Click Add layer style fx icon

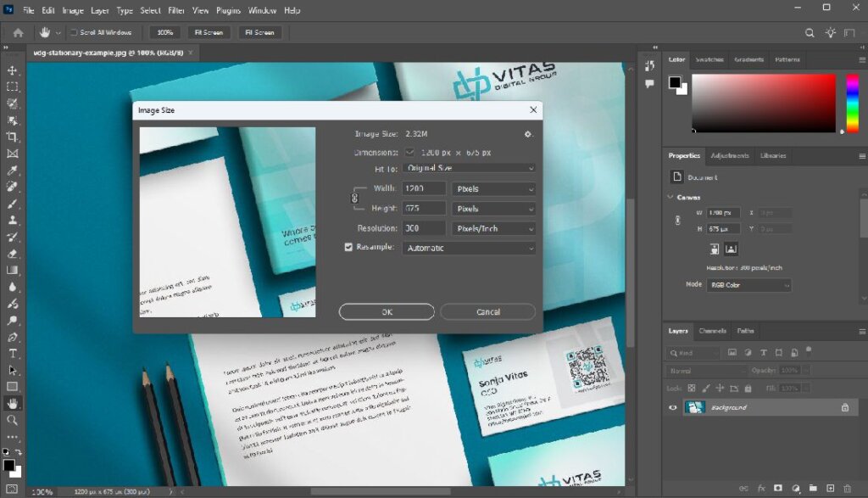pyautogui.click(x=761, y=488)
